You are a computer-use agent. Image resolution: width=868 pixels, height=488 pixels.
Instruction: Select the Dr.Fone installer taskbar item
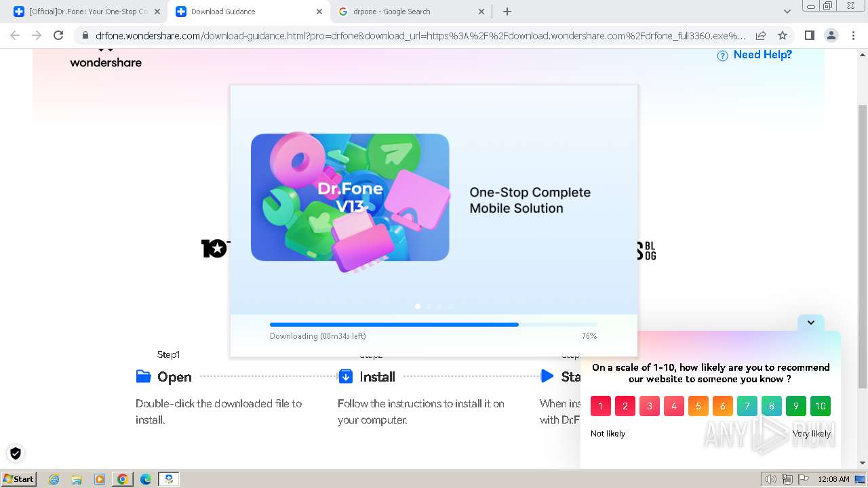(x=168, y=479)
